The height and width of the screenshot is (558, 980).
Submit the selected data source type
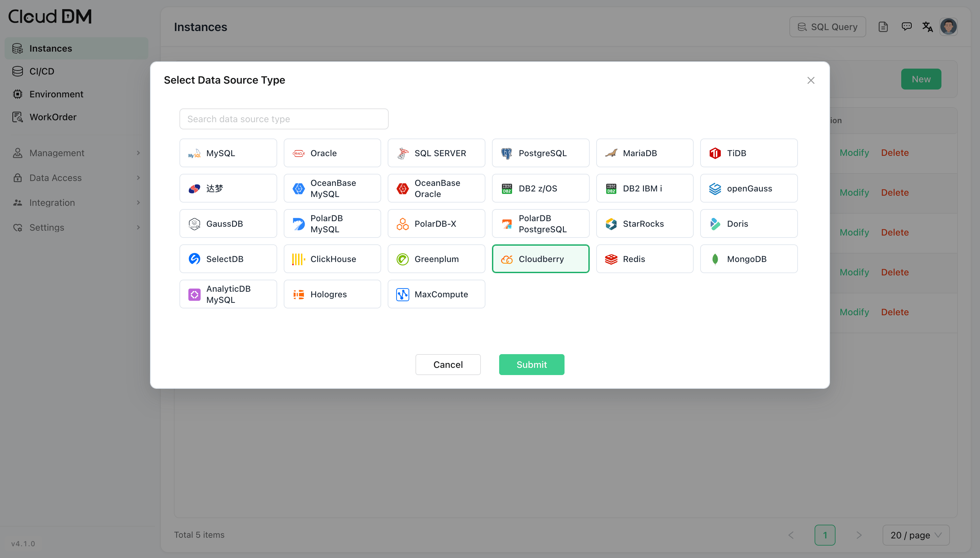click(x=532, y=365)
